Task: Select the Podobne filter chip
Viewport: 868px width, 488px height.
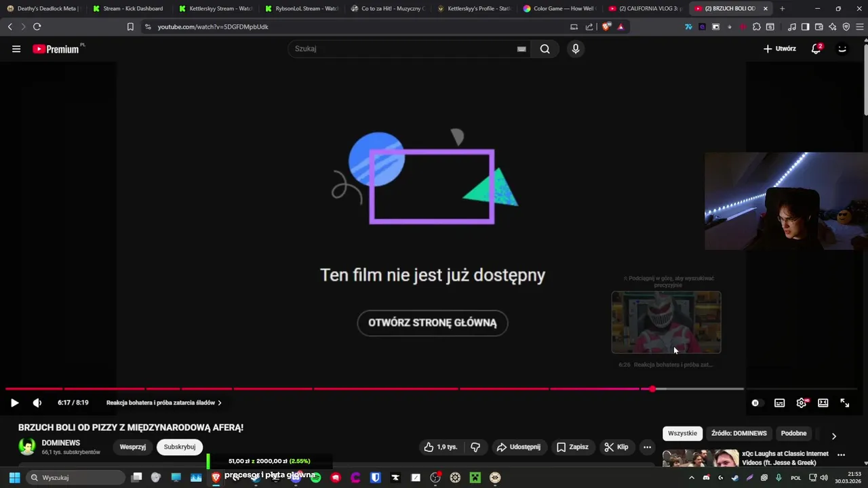Action: pos(793,433)
